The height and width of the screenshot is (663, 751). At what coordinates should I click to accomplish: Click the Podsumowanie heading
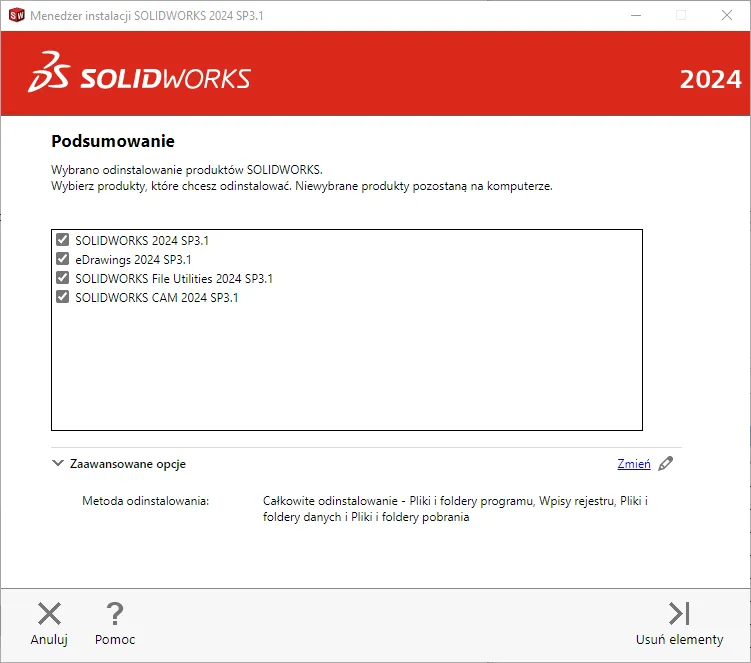[x=113, y=141]
